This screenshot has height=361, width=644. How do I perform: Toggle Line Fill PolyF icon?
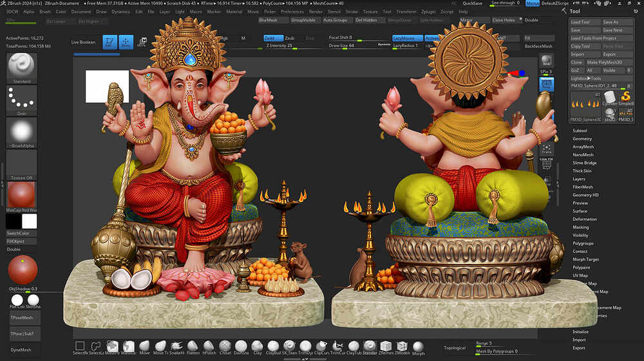point(546,163)
